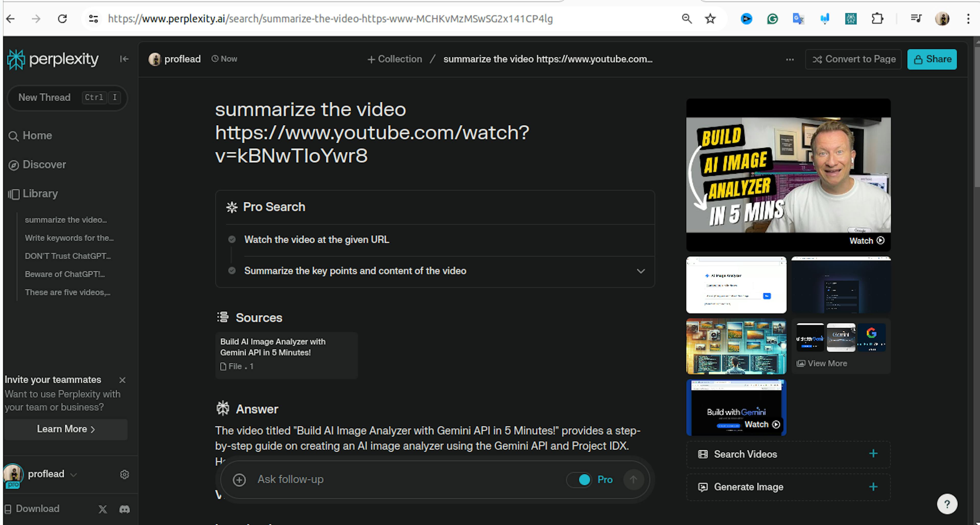This screenshot has width=980, height=525.
Task: Open the AI Image Analyzer white screenshot thumbnail
Action: (x=736, y=285)
